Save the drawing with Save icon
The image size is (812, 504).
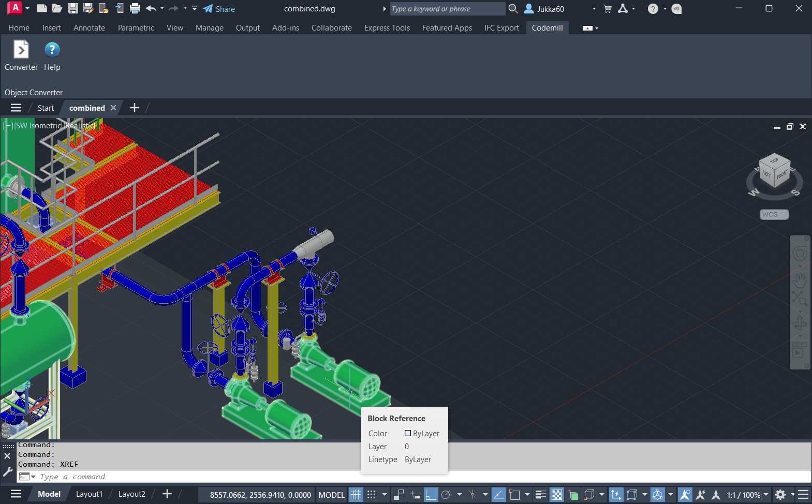click(x=73, y=8)
